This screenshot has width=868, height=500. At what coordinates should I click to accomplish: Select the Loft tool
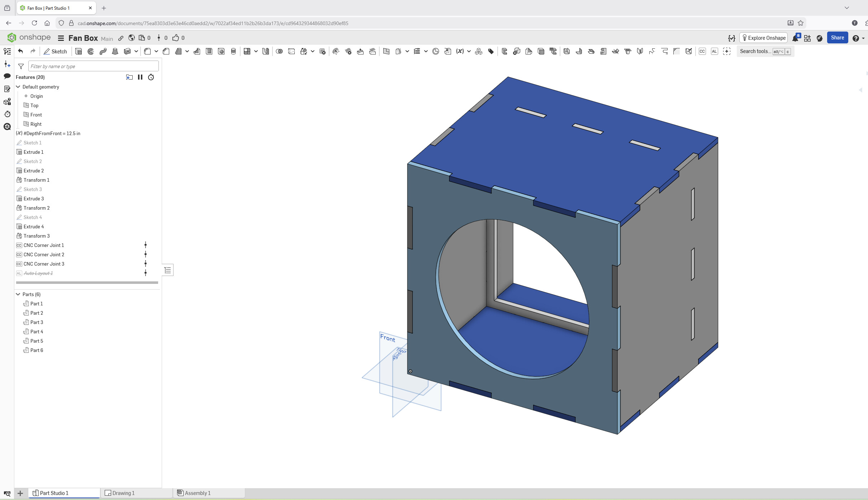pyautogui.click(x=115, y=51)
